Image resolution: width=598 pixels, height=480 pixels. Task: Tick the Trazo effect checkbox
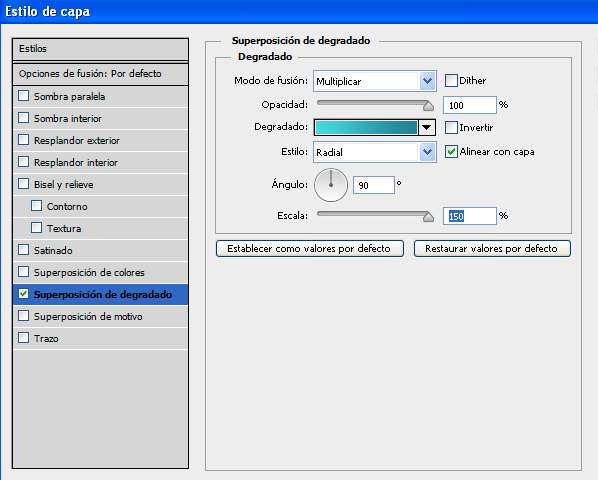(x=24, y=338)
